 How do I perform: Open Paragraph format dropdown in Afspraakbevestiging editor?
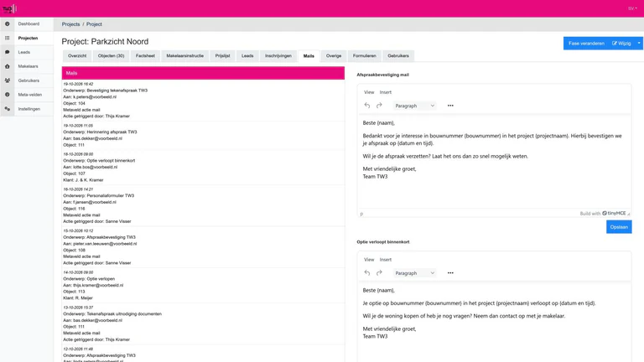click(414, 106)
